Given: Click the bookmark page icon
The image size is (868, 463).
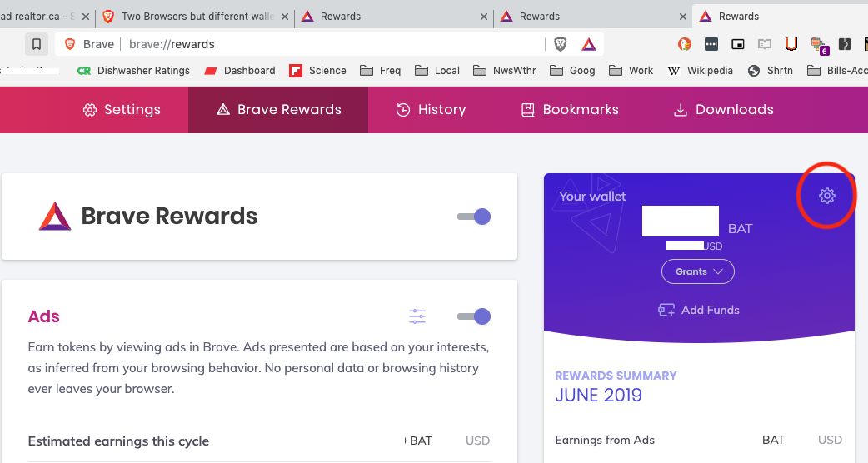Looking at the screenshot, I should pos(37,44).
